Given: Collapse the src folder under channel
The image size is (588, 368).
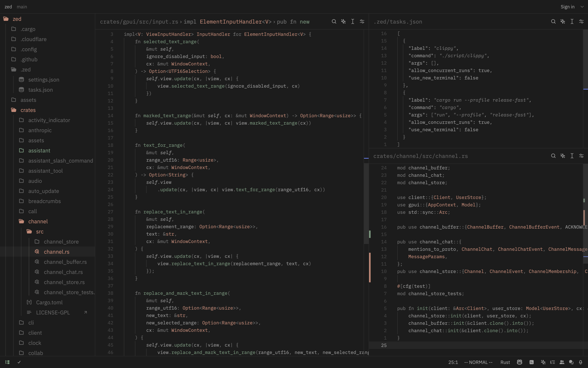Looking at the screenshot, I should click(x=47, y=232).
